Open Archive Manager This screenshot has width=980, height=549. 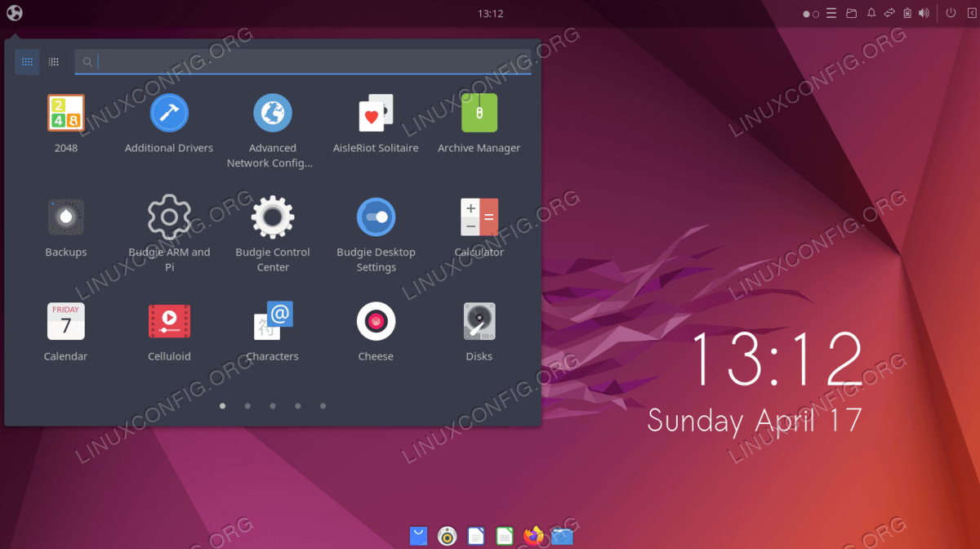479,123
